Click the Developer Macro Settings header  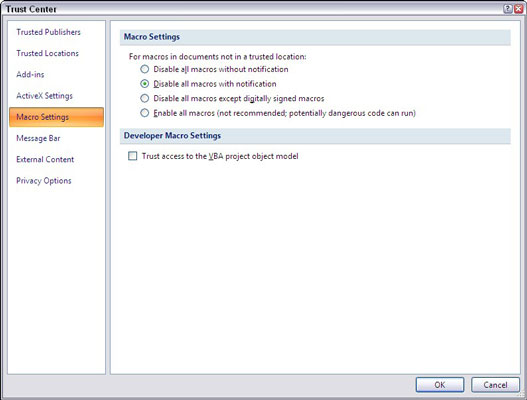172,136
